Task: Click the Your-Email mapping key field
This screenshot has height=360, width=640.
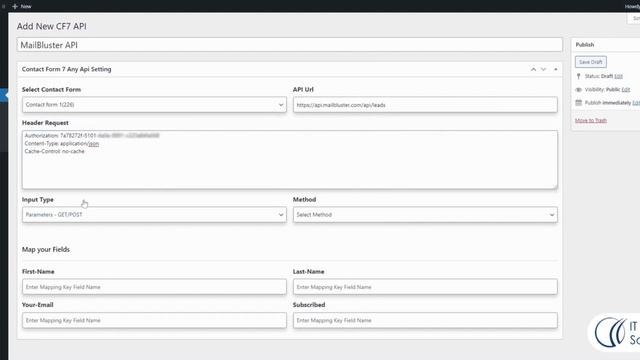Action: (154, 320)
